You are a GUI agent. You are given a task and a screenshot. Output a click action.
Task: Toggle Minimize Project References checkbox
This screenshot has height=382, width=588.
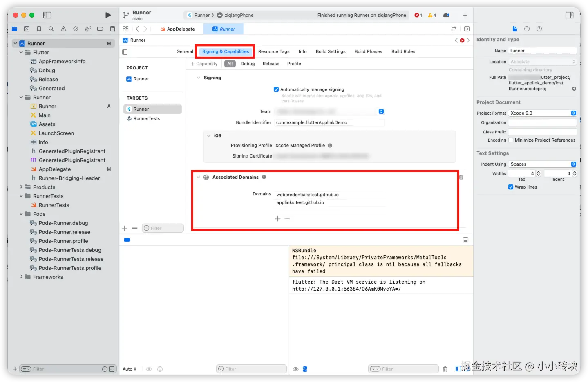click(511, 140)
